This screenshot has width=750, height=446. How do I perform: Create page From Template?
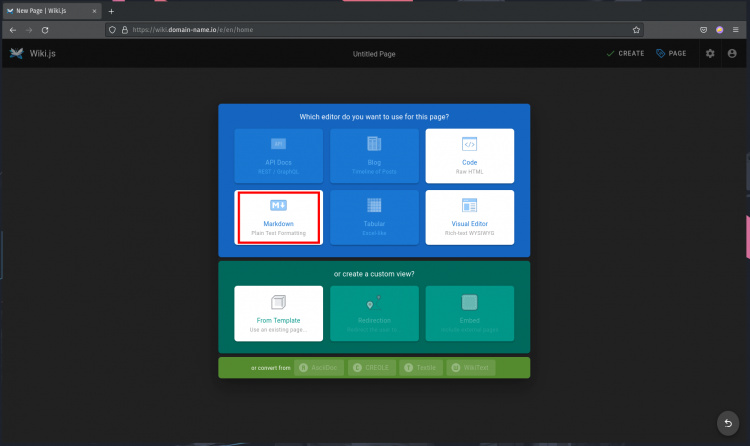(x=278, y=312)
